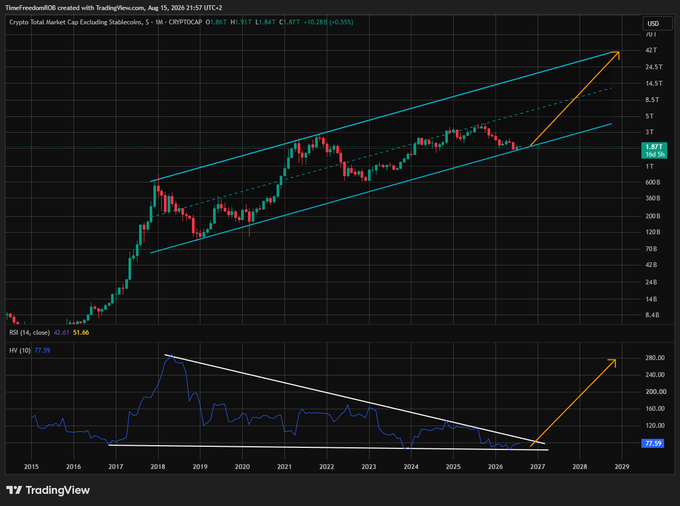Click the 2023 year on time axis

pyautogui.click(x=369, y=467)
